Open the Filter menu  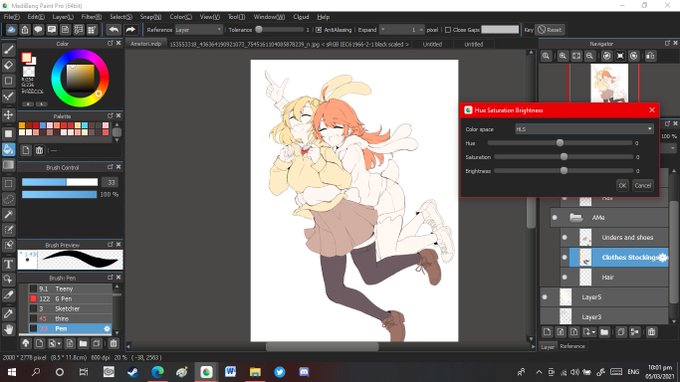click(92, 17)
